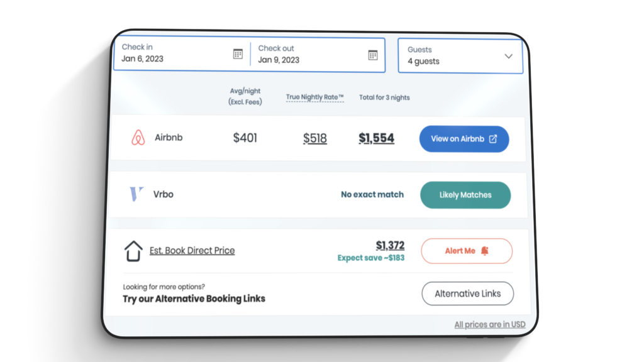Click the check-in calendar icon

click(x=238, y=54)
